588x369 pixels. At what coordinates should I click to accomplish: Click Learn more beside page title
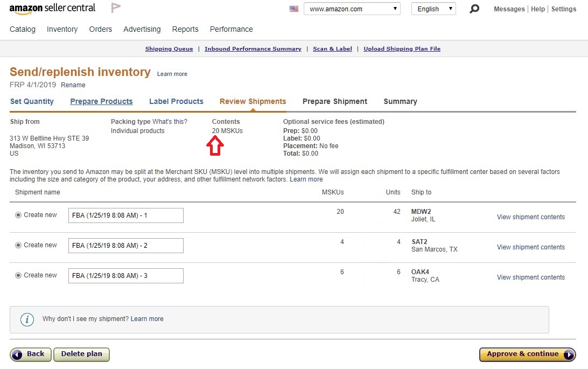pyautogui.click(x=172, y=74)
